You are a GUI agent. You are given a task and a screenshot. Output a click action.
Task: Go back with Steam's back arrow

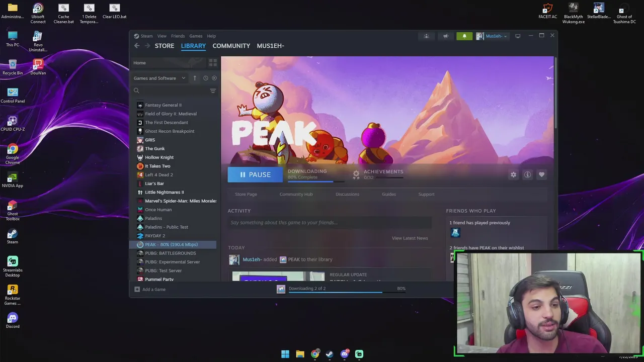pyautogui.click(x=137, y=46)
